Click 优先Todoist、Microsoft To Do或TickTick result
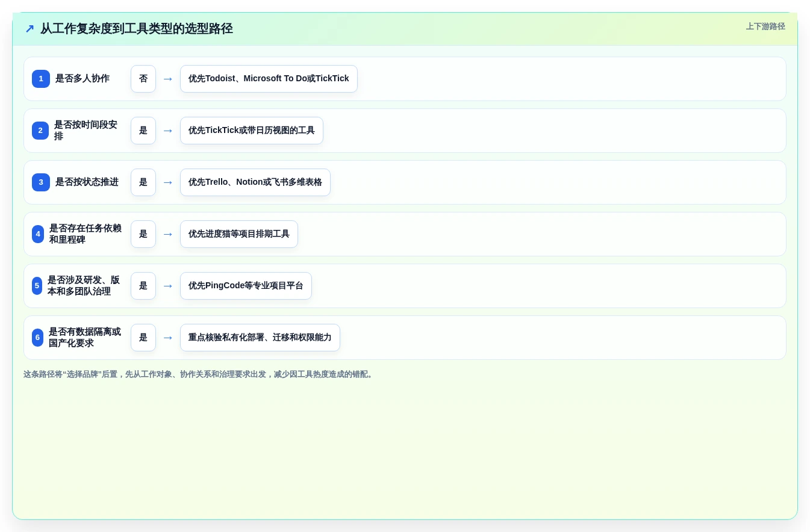810x532 pixels. pos(269,79)
